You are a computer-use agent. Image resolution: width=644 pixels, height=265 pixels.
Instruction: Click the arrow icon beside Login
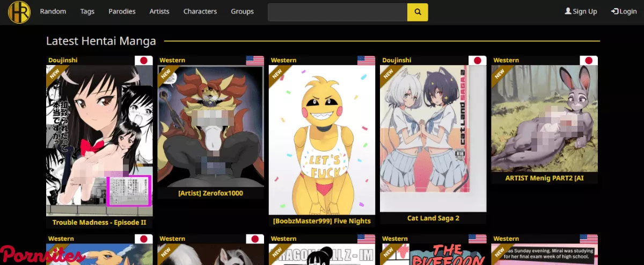point(614,11)
